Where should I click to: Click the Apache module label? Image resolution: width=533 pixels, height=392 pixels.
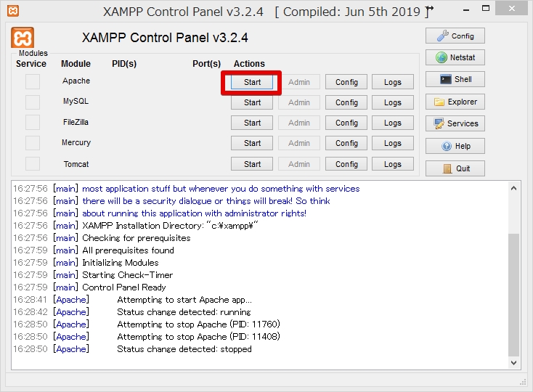click(x=76, y=81)
